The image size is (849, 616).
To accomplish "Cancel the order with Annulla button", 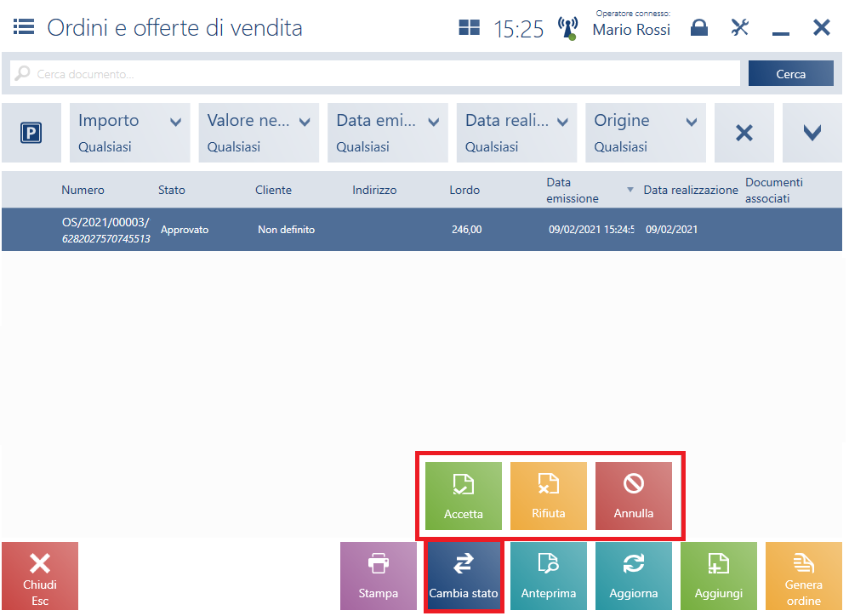I will [634, 496].
